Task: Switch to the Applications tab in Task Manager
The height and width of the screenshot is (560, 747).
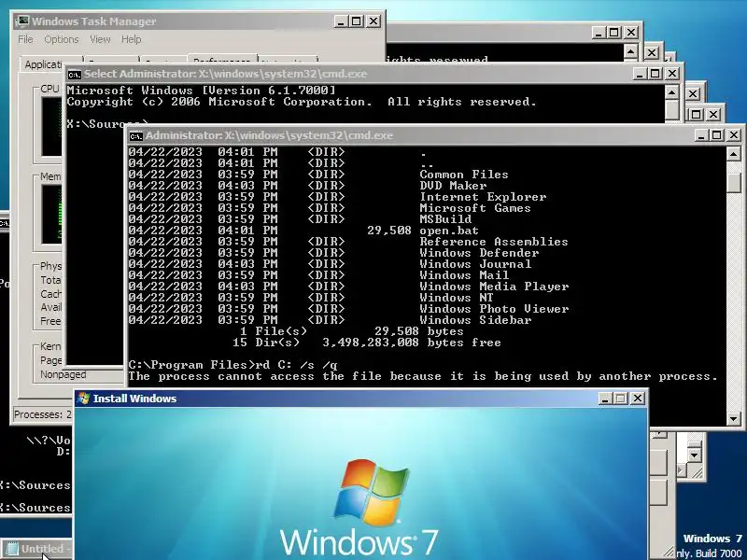Action: [x=43, y=63]
